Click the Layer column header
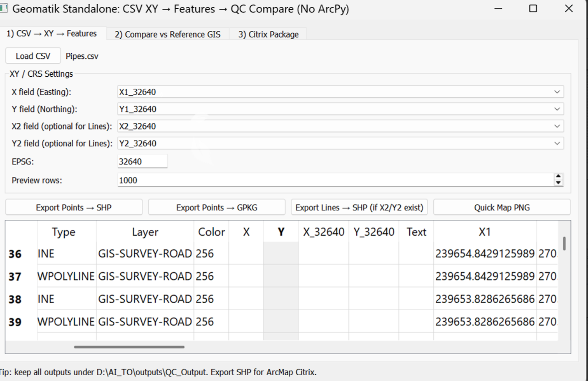Screen dimensions: 588x381 pyautogui.click(x=145, y=232)
